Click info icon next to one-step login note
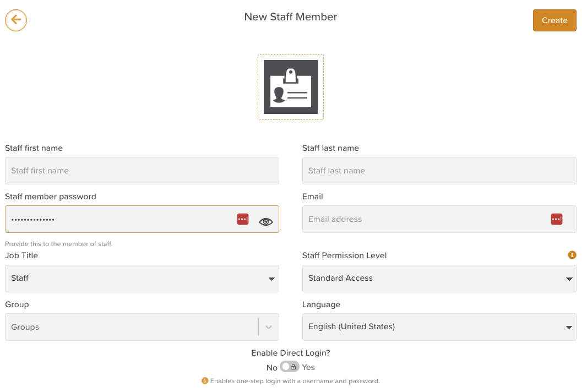This screenshot has width=587, height=392. [x=205, y=381]
